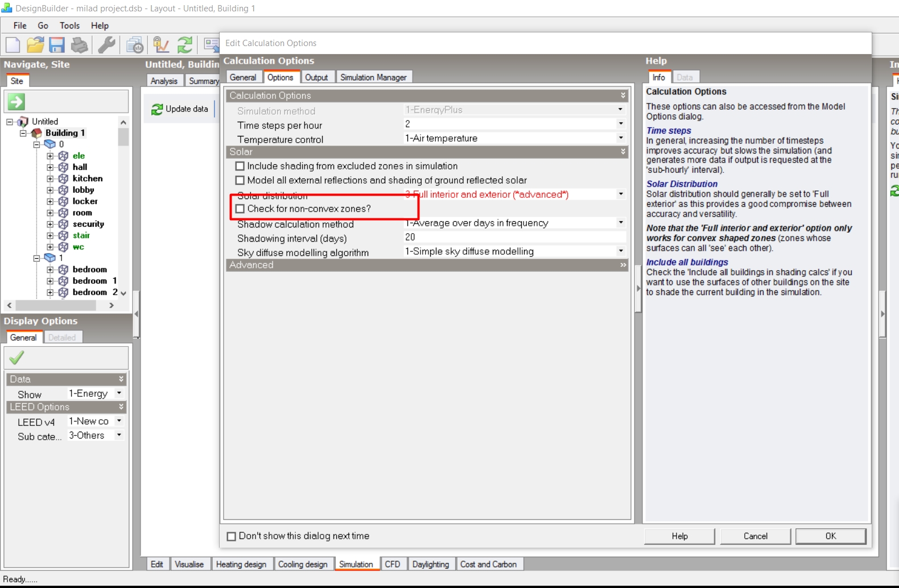The height and width of the screenshot is (588, 899).
Task: Click the Cancel button
Action: click(x=756, y=536)
